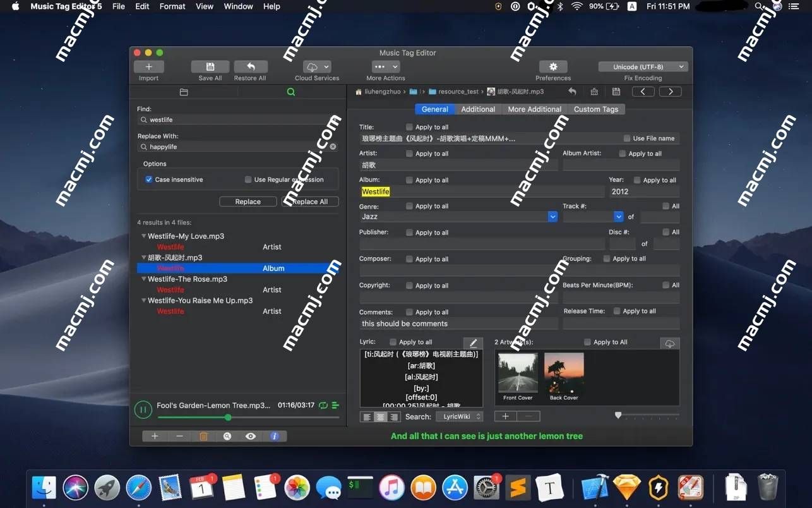Collapse Westlife-The Rose.mp3 results
Image resolution: width=812 pixels, height=508 pixels.
(143, 279)
